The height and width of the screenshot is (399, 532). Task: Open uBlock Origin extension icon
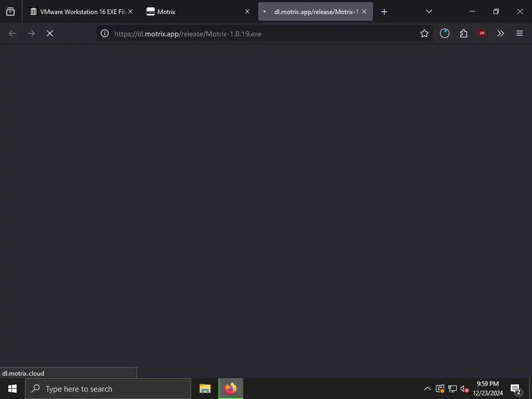(x=482, y=33)
